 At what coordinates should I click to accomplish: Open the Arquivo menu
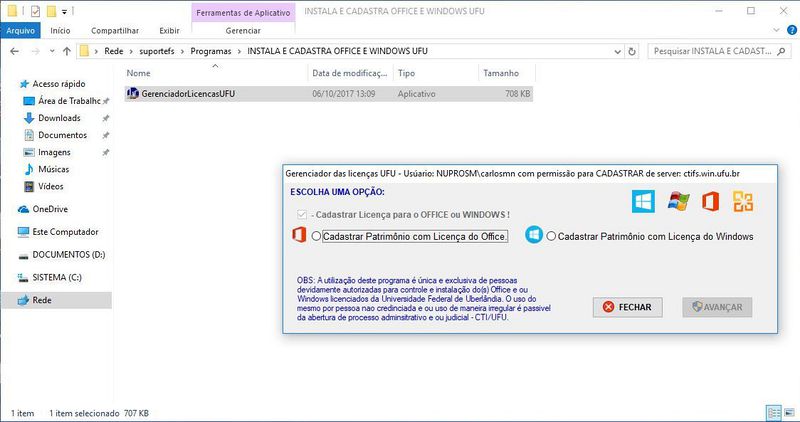pos(20,31)
